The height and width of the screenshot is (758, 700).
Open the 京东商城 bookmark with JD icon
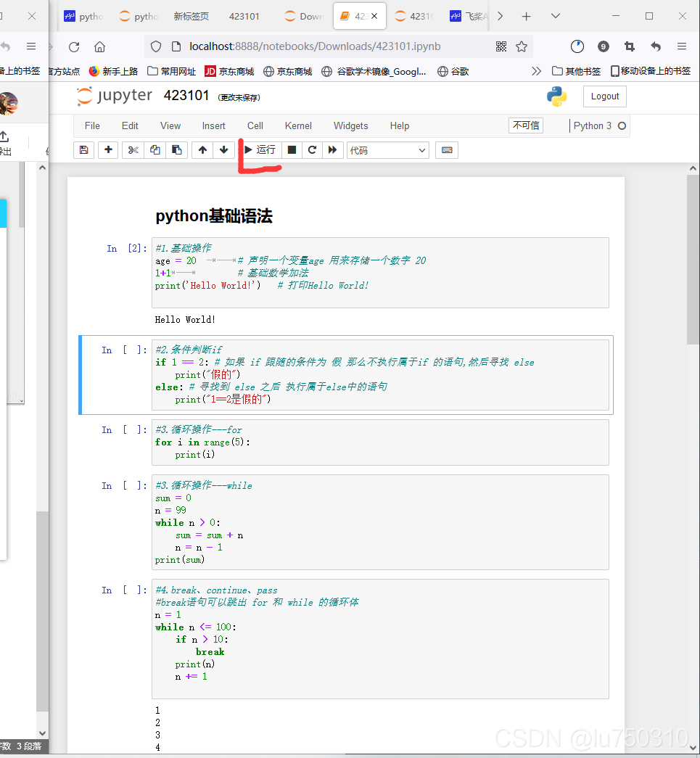[x=230, y=72]
